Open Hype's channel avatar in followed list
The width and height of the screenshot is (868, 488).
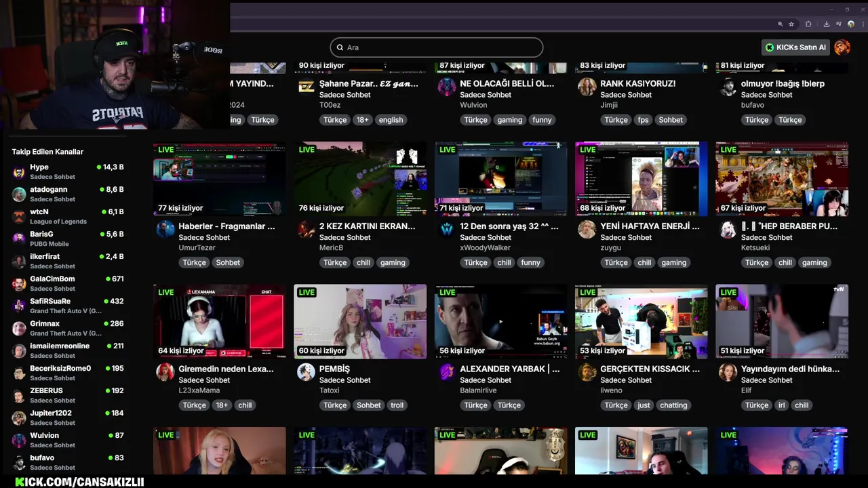(x=19, y=172)
